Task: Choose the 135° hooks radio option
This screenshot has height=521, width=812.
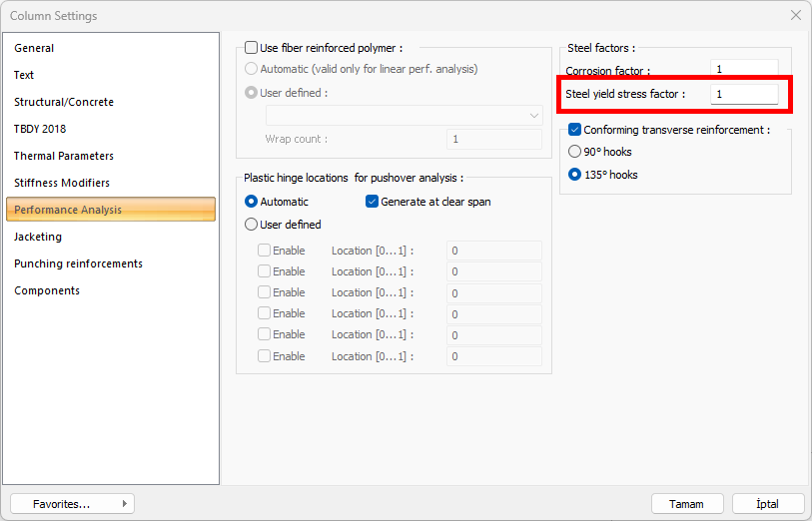Action: pos(574,175)
